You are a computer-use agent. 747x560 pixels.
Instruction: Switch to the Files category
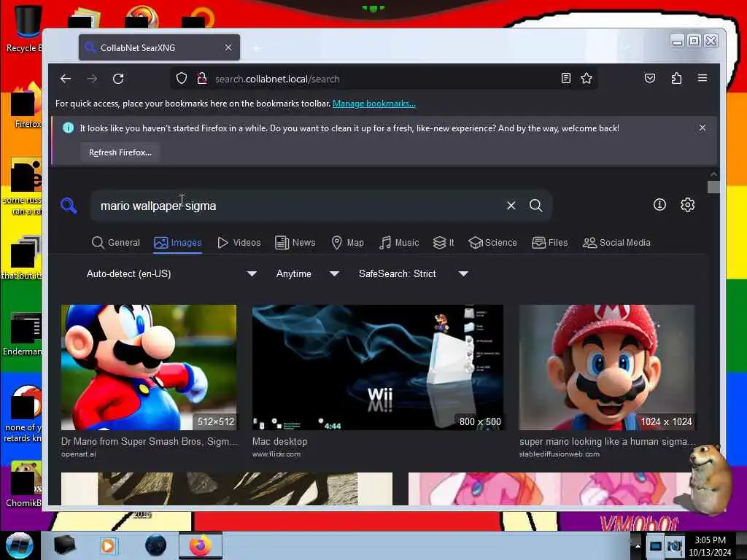pyautogui.click(x=550, y=242)
